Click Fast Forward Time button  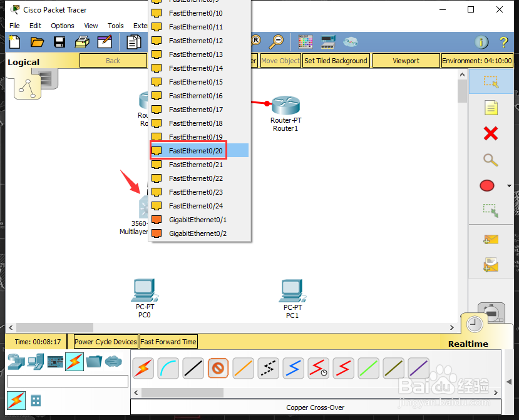[x=168, y=342]
